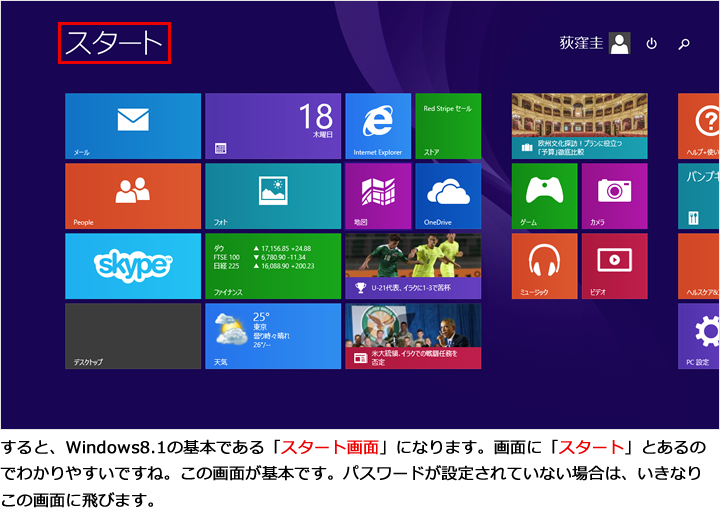Viewport: 720px width, 509px height.
Task: Open the フォト (Photos) tile
Action: (x=273, y=196)
